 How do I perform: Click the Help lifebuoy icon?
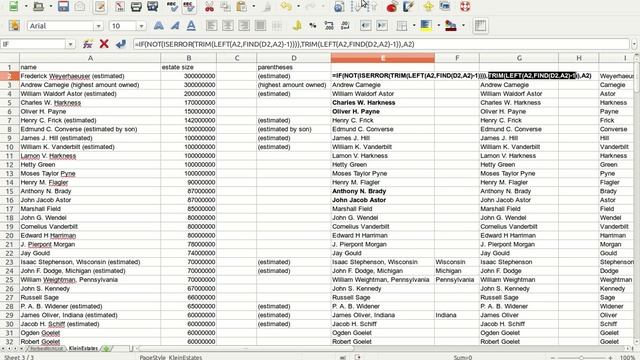(464, 6)
